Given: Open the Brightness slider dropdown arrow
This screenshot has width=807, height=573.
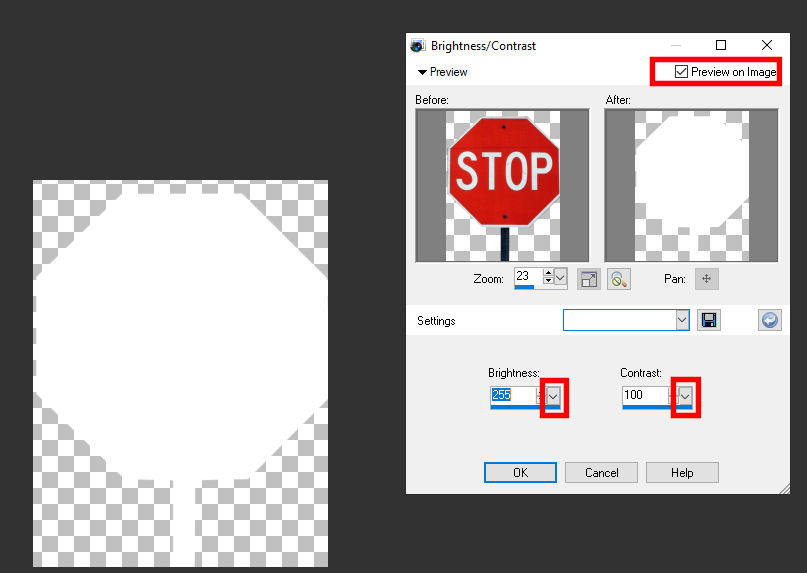Looking at the screenshot, I should click(x=553, y=397).
